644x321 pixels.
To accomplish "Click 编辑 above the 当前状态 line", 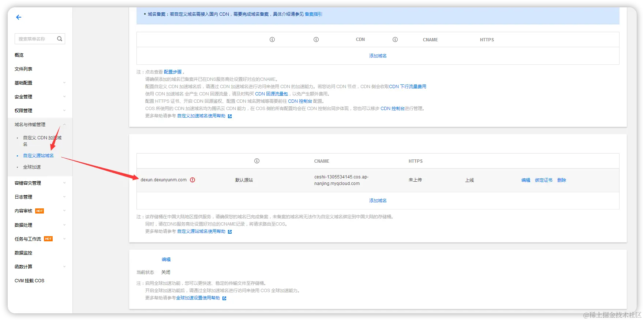I will tap(166, 260).
